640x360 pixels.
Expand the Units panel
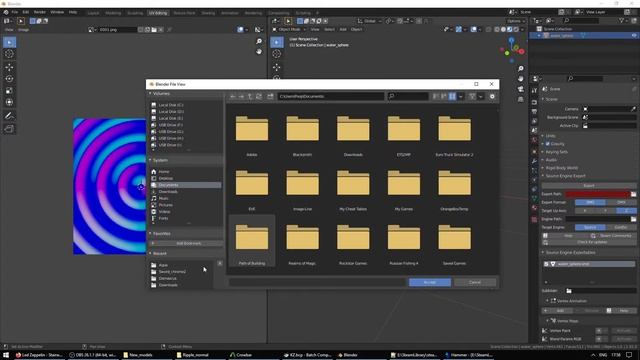point(543,136)
